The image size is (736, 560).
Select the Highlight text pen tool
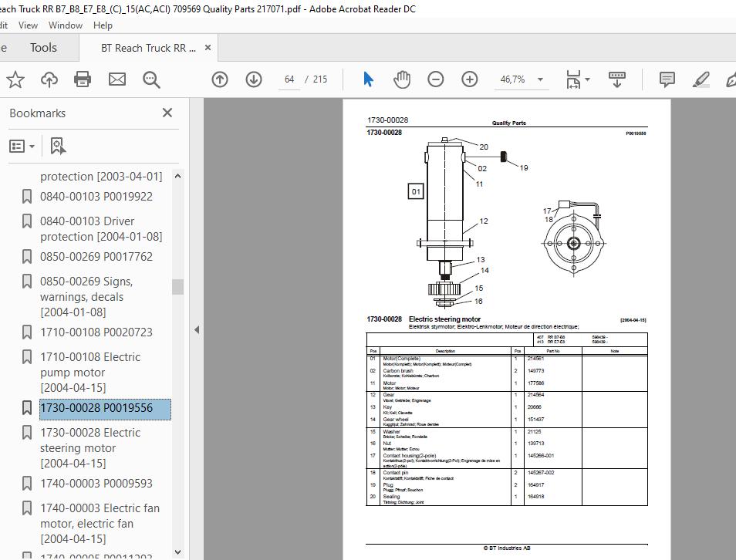pyautogui.click(x=701, y=79)
